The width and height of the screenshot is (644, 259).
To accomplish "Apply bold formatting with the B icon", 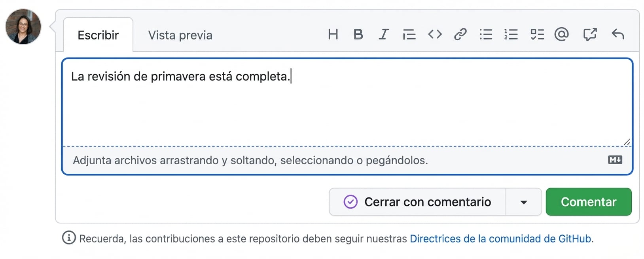I will click(358, 35).
